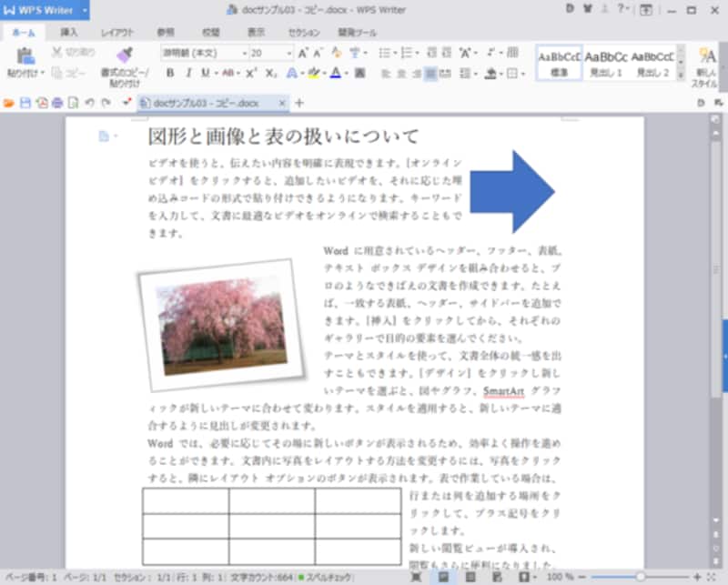Apply the text highlight color
728x585 pixels.
pos(314,71)
